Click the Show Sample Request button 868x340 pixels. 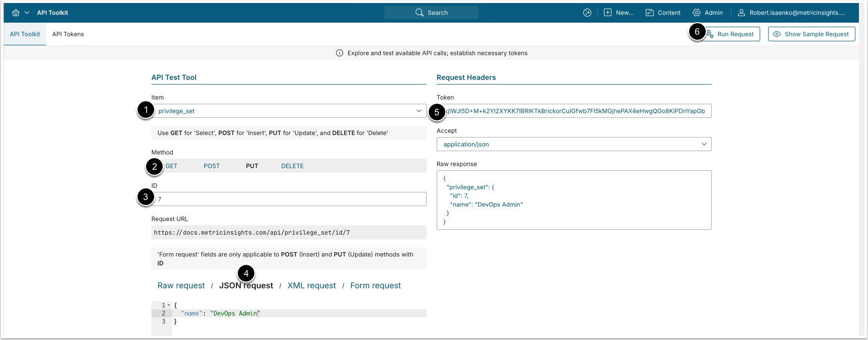tap(811, 34)
